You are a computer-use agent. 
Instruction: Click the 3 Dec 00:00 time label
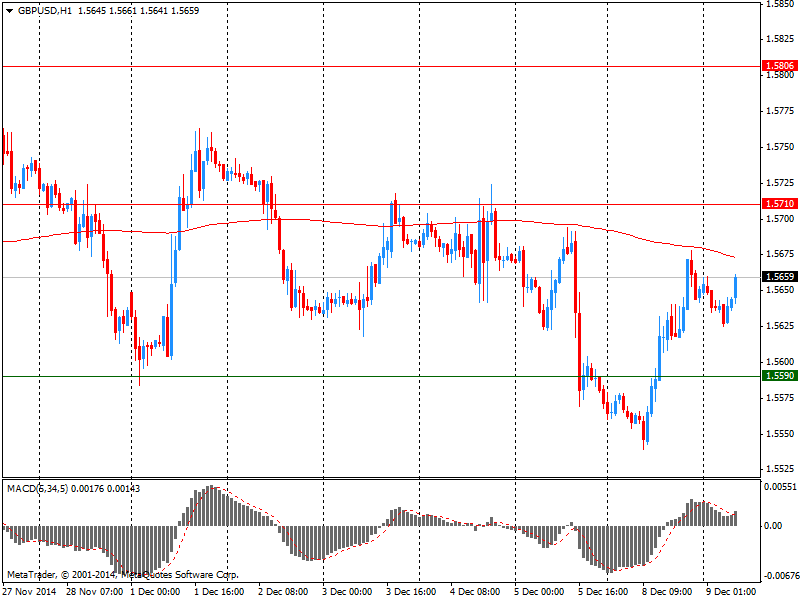click(347, 591)
